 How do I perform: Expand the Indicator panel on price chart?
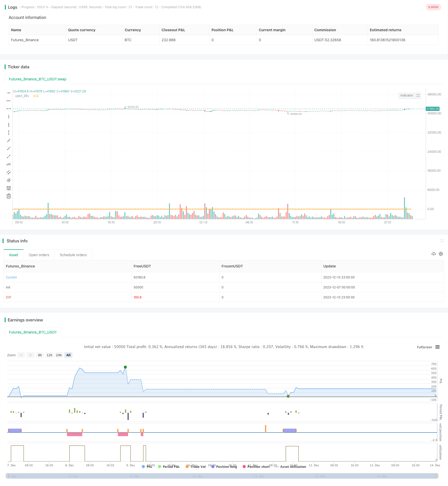tap(418, 95)
